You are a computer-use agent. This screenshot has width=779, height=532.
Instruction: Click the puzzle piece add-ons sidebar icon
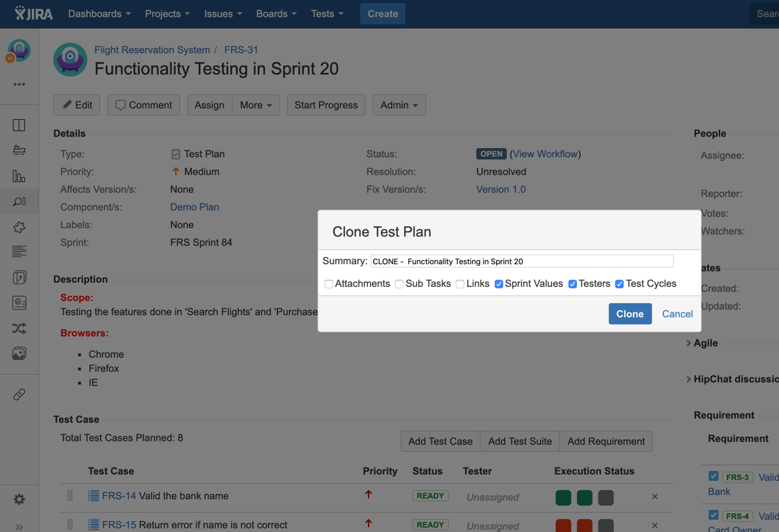19,227
